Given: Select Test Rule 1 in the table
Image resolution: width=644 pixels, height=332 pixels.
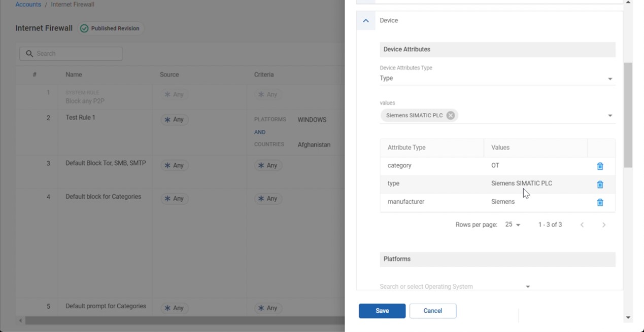Looking at the screenshot, I should pyautogui.click(x=80, y=118).
